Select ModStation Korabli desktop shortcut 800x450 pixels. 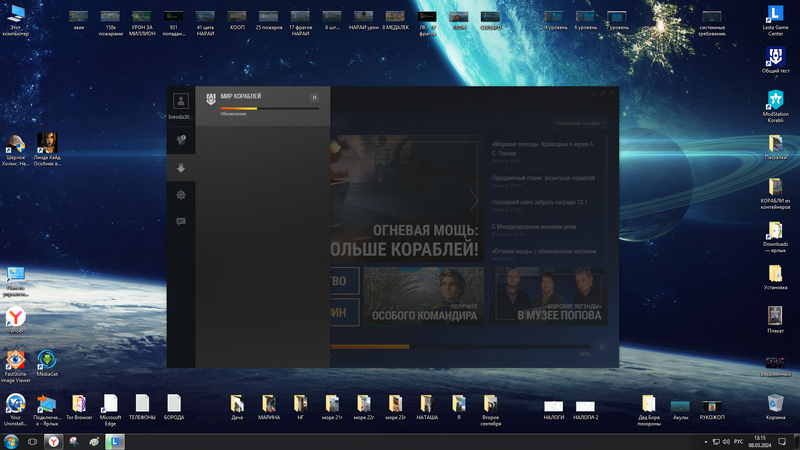click(x=776, y=107)
